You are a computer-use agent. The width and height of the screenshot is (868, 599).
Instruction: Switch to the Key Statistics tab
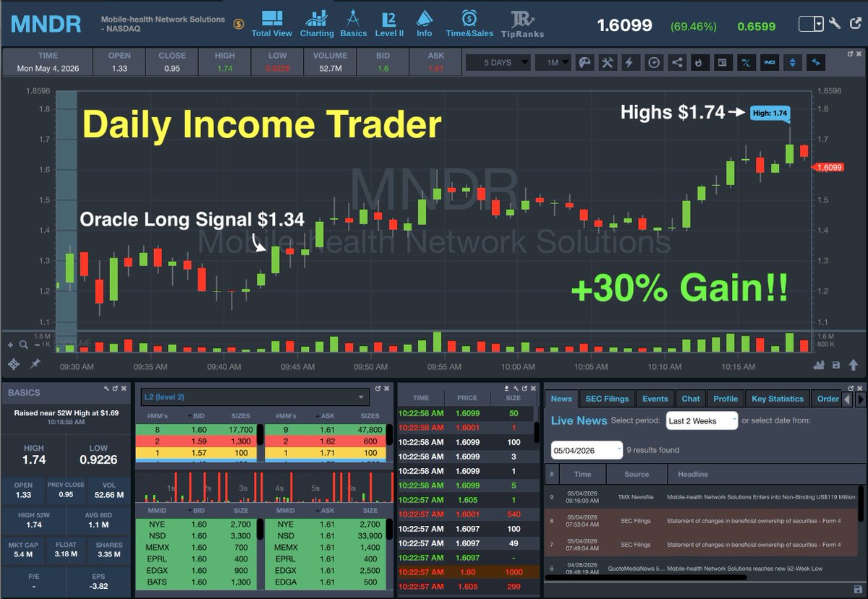778,399
